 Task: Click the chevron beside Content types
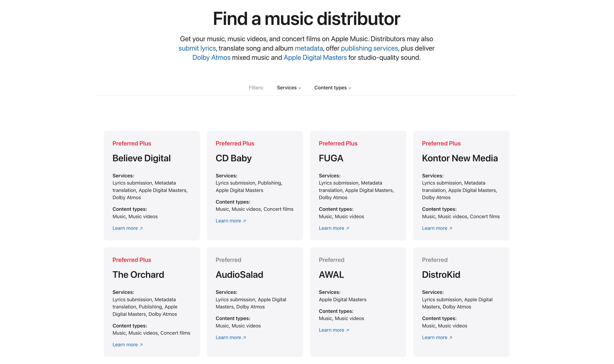350,88
